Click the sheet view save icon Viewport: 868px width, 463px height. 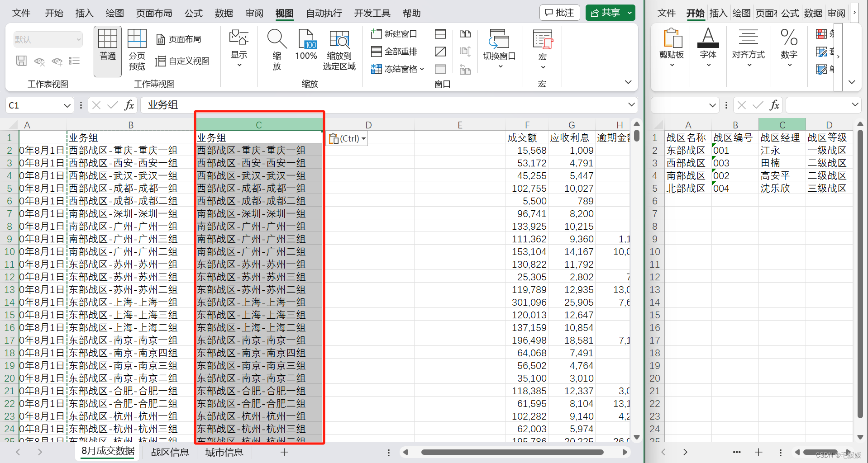pos(21,61)
